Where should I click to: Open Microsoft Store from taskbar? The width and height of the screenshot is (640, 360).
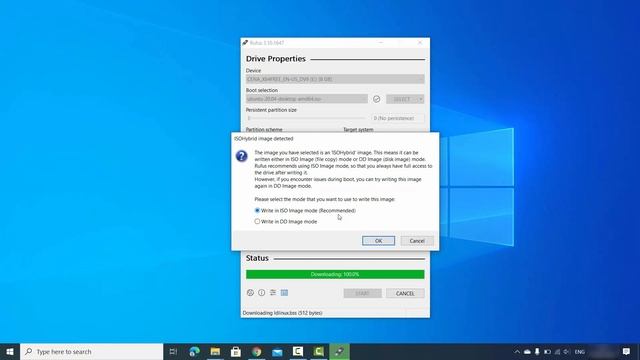pyautogui.click(x=236, y=351)
